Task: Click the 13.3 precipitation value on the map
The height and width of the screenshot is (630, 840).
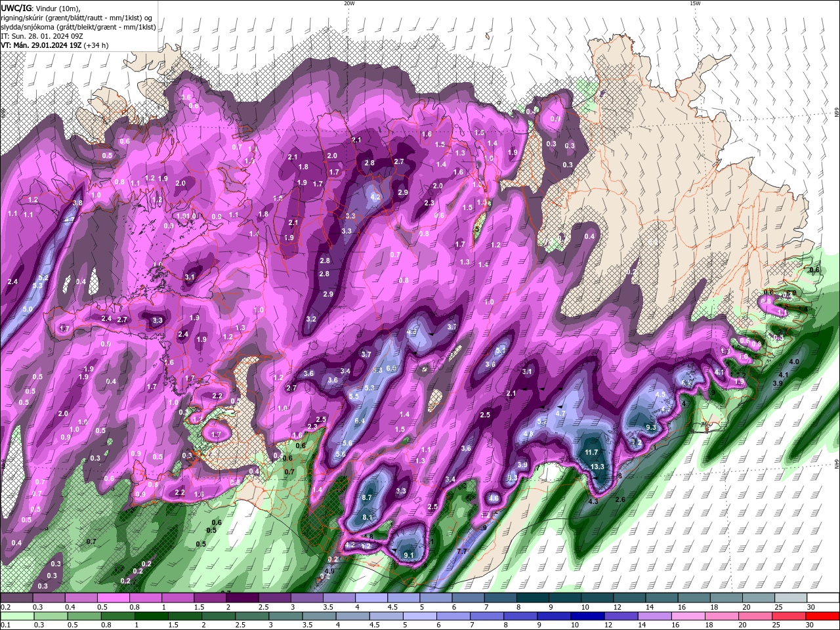Action: click(x=597, y=467)
